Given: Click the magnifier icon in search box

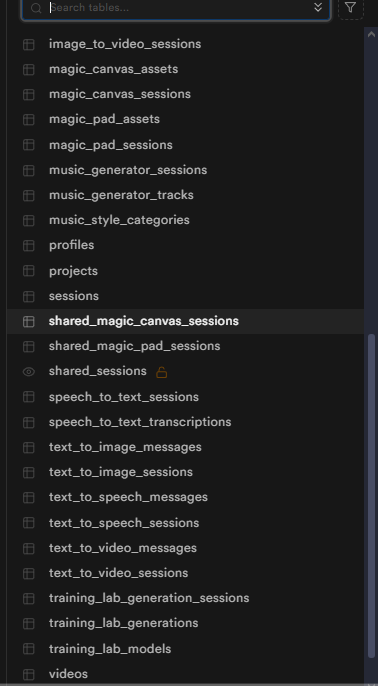Looking at the screenshot, I should (36, 8).
